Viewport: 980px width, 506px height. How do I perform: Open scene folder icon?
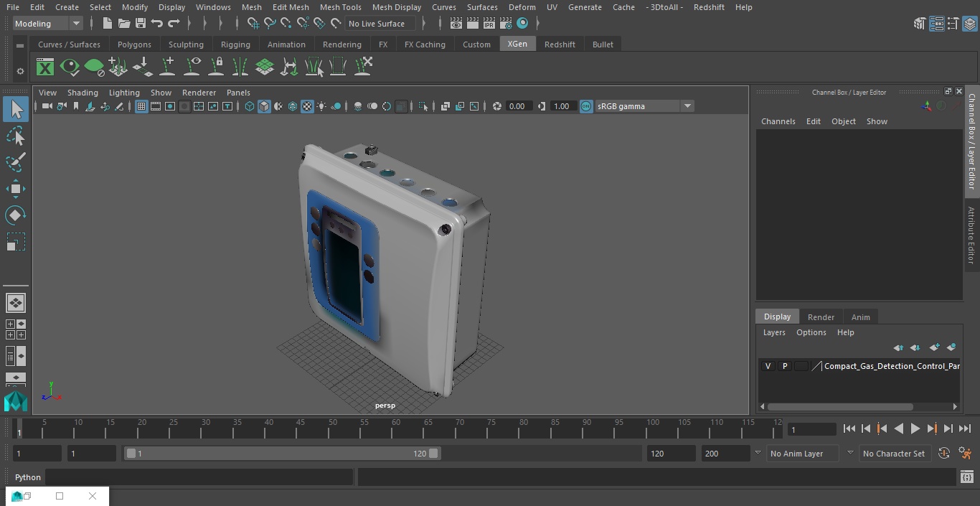pos(123,24)
